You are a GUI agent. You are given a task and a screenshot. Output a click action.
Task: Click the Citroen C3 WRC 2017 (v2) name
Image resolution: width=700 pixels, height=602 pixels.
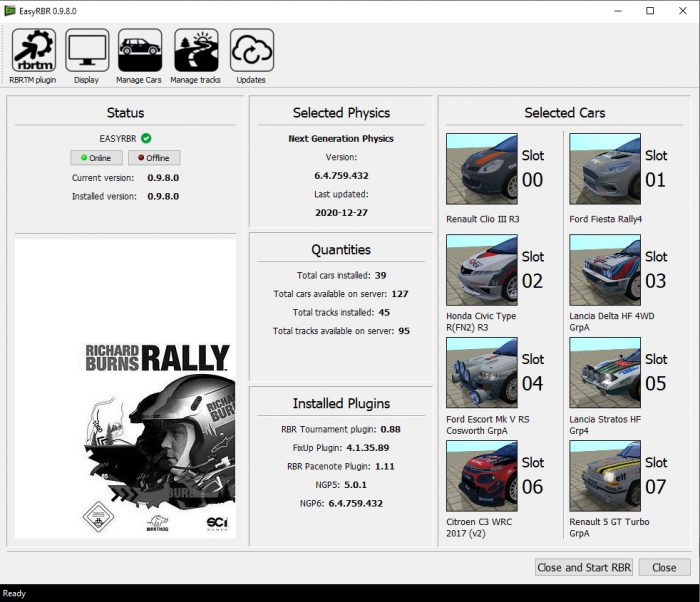[x=479, y=527]
